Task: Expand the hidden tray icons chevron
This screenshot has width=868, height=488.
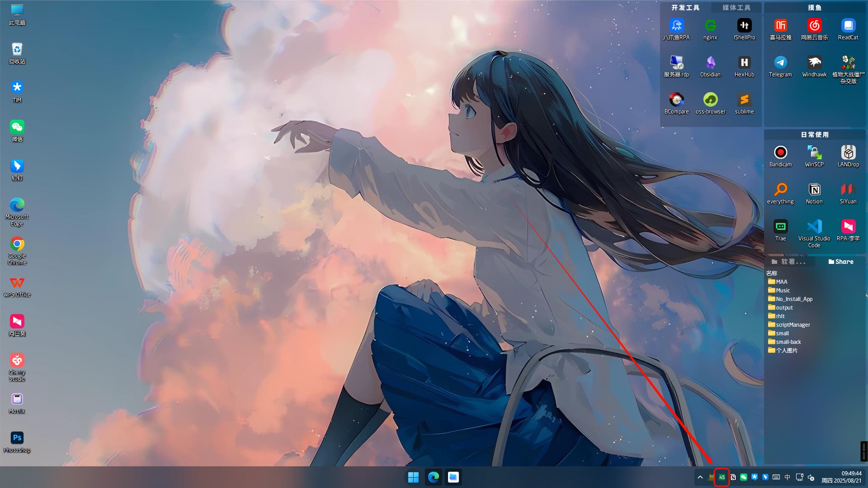Action: pos(700,477)
